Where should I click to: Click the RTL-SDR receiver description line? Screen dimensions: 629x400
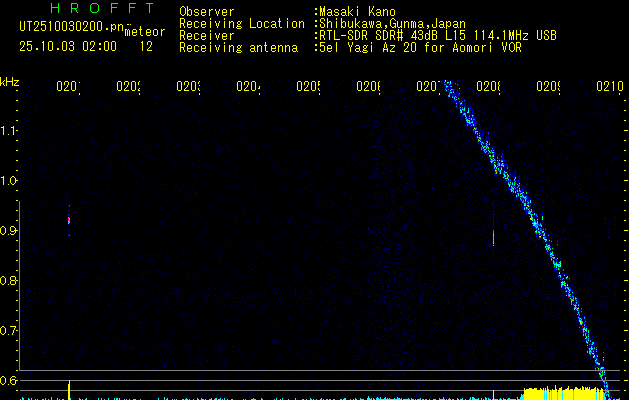coord(437,35)
